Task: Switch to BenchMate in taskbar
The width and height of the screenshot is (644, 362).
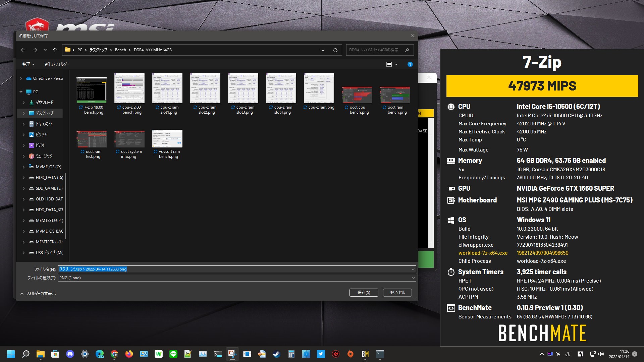Action: [365, 354]
